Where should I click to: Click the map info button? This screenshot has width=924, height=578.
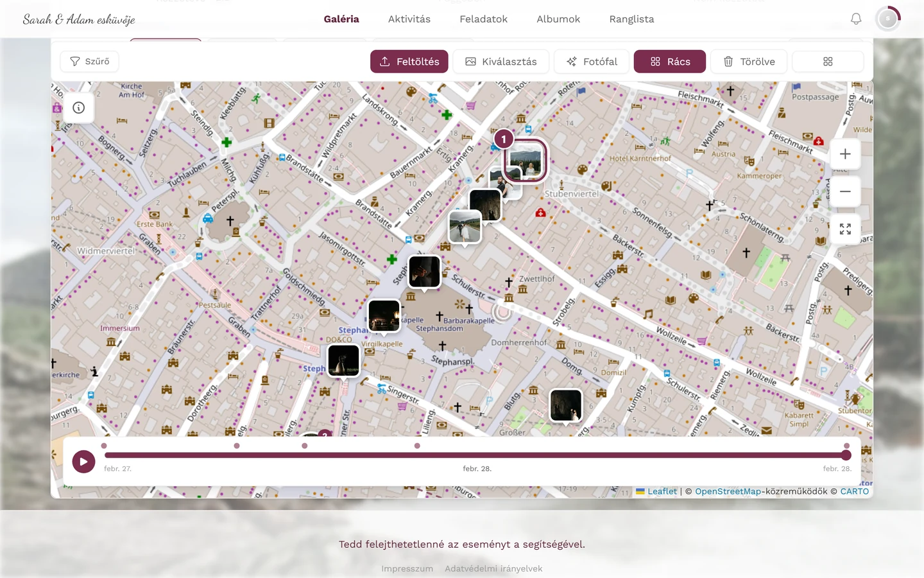[x=79, y=108]
